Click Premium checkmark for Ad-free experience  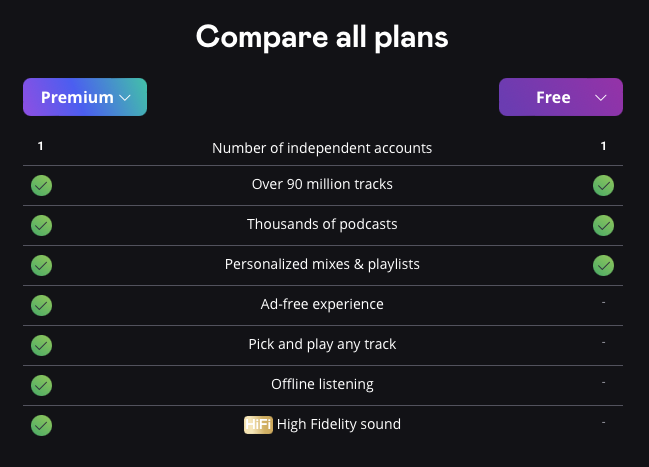point(41,305)
